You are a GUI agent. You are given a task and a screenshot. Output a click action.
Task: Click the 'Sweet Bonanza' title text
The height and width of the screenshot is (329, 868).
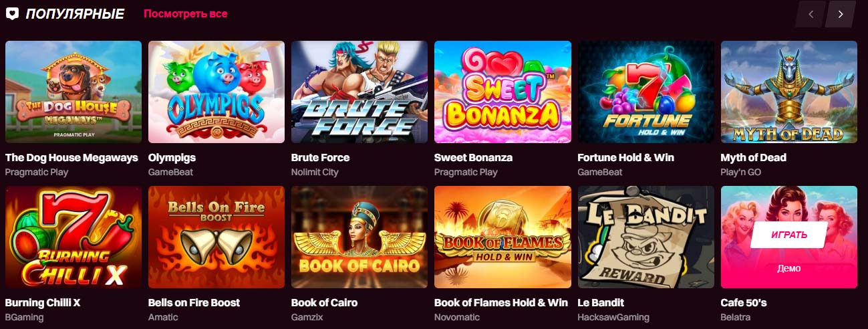[x=473, y=158]
